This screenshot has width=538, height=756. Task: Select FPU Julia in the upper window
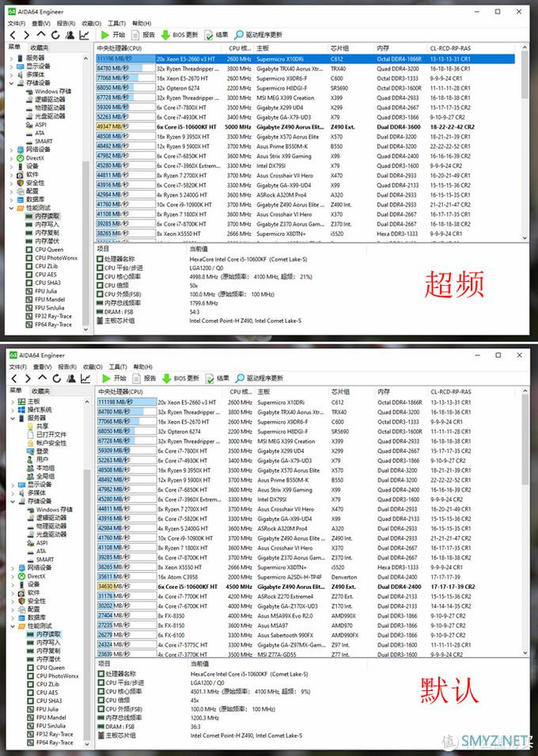pos(46,291)
